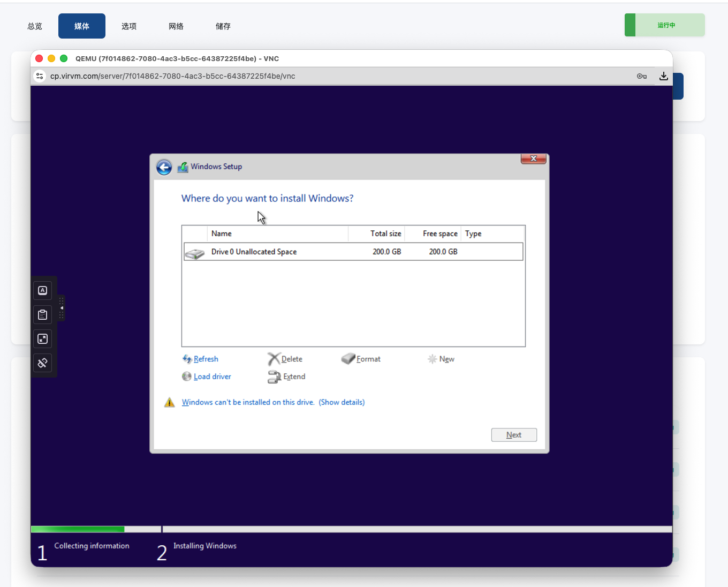This screenshot has width=728, height=587.
Task: Click the hard drive icon for Drive 0
Action: point(195,253)
